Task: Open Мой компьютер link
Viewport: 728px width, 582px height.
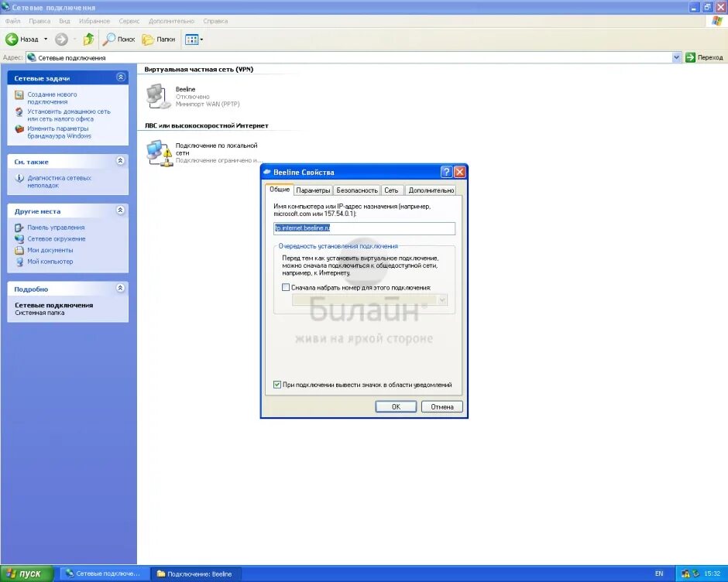Action: tap(50, 262)
